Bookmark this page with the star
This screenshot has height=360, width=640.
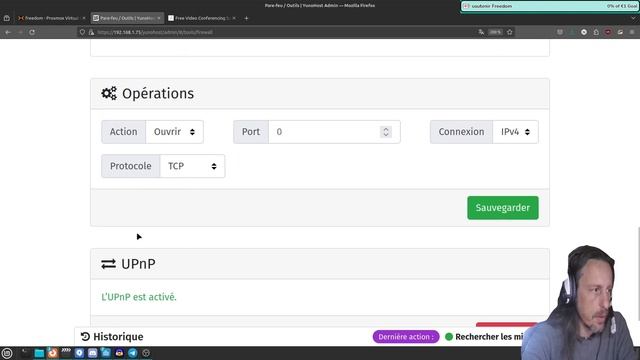509,32
